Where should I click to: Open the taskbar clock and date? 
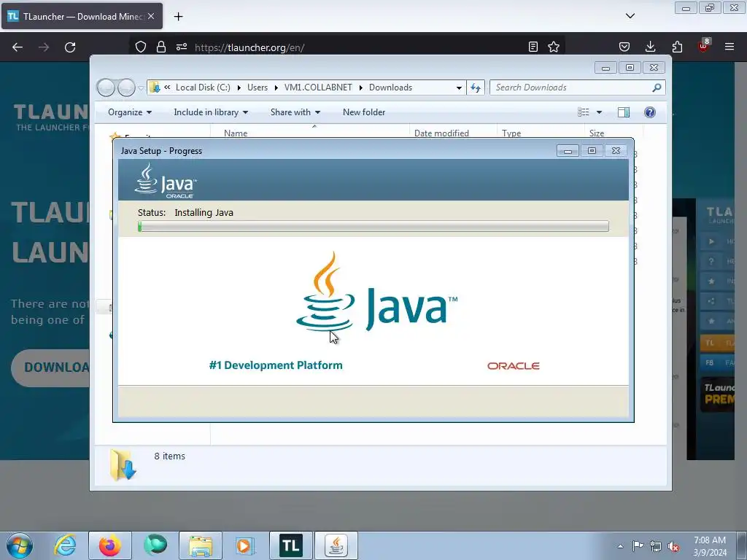point(710,546)
